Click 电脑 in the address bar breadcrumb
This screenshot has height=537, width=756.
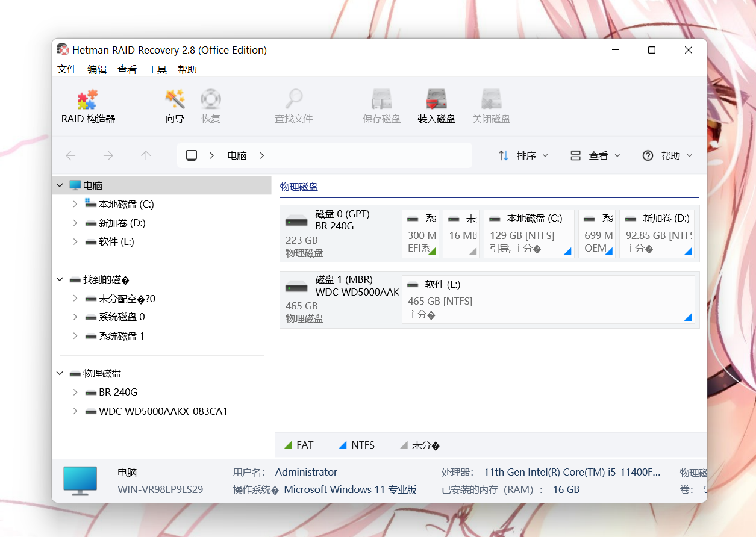click(237, 155)
